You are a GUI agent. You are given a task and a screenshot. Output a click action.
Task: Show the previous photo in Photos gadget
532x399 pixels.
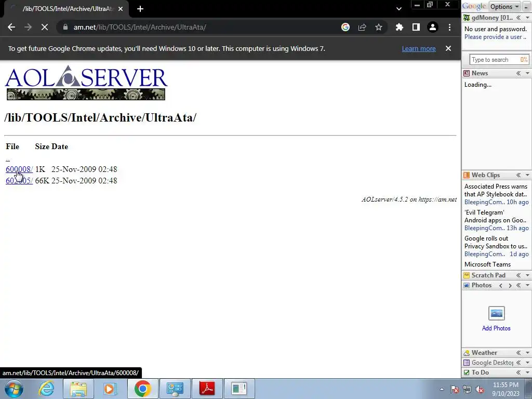(x=501, y=285)
